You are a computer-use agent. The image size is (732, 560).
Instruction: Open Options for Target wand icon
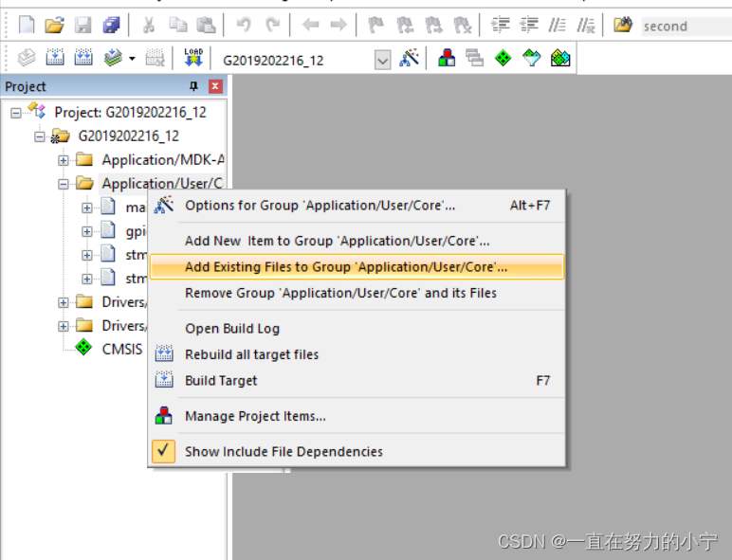coord(409,59)
